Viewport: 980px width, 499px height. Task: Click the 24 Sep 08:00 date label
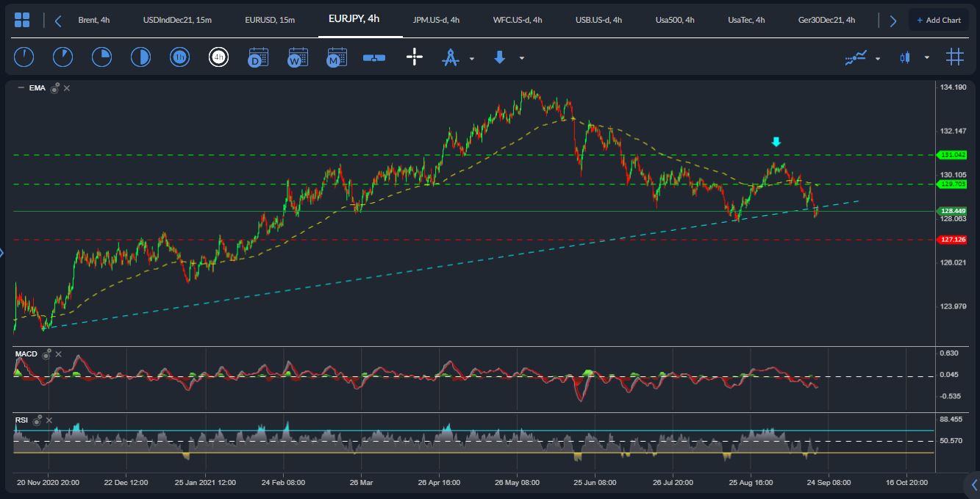pyautogui.click(x=828, y=483)
